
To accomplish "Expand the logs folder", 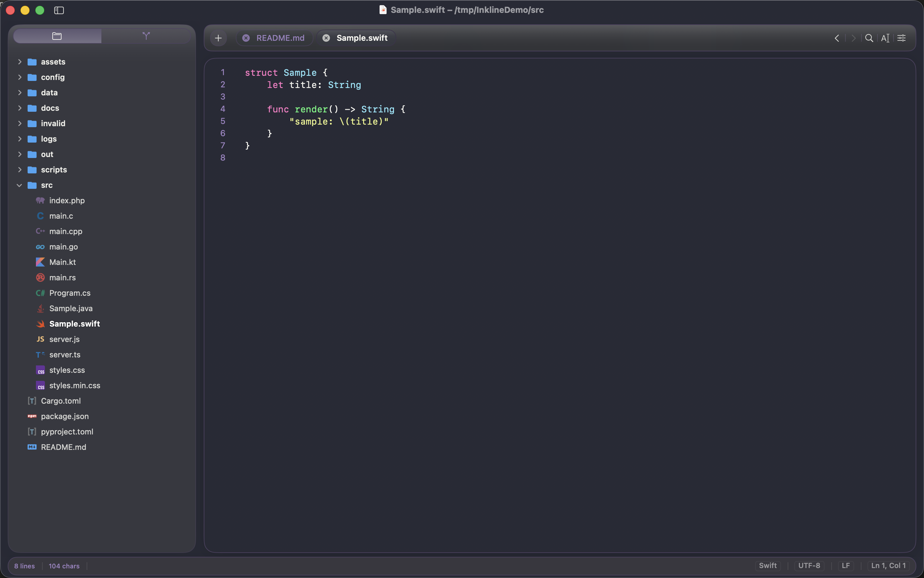I will 20,139.
